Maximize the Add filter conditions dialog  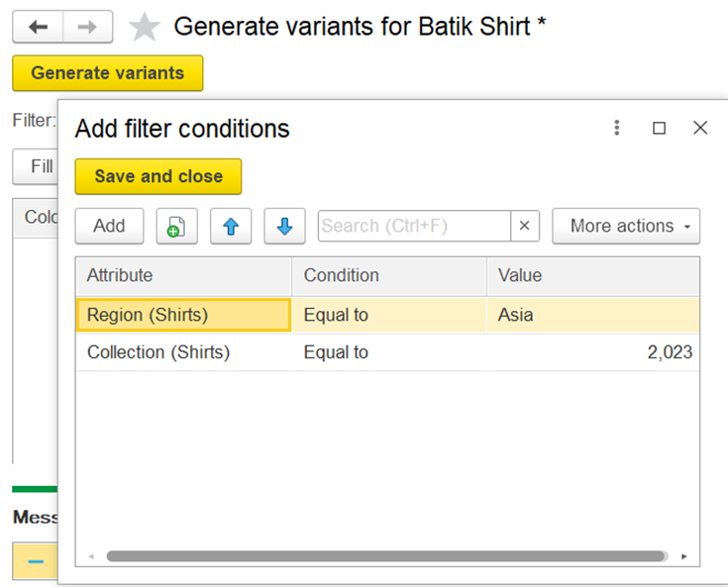(x=659, y=128)
